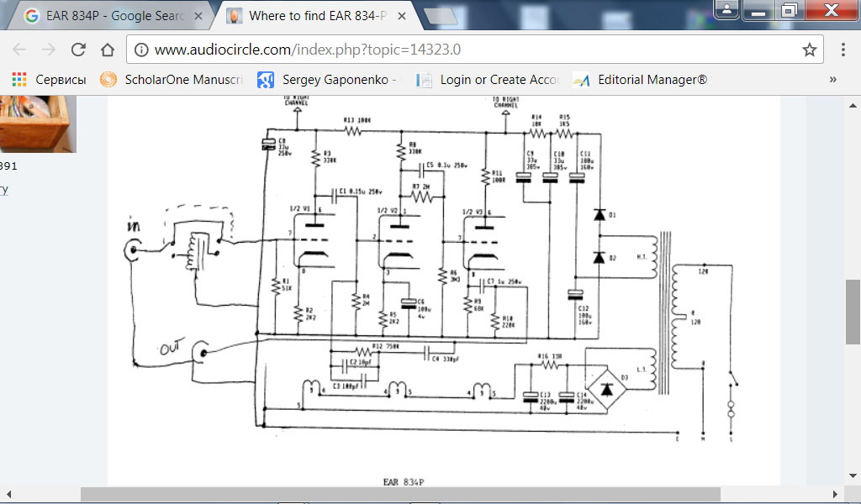
Task: Click the vertical scrollbar thumb
Action: coord(853,312)
